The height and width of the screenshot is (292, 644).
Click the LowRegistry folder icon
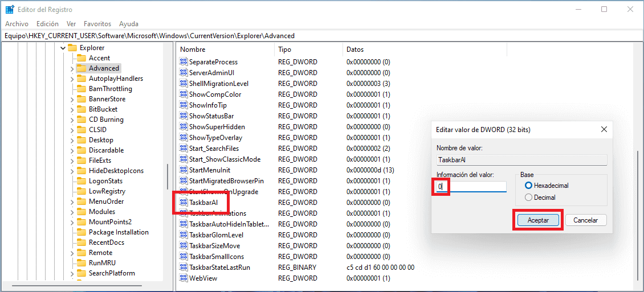click(x=81, y=191)
